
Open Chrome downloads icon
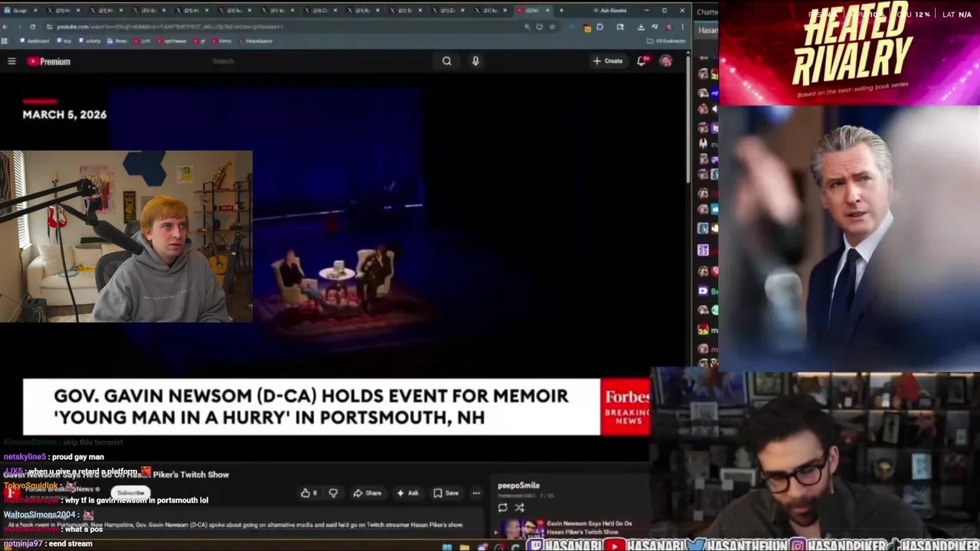[641, 27]
